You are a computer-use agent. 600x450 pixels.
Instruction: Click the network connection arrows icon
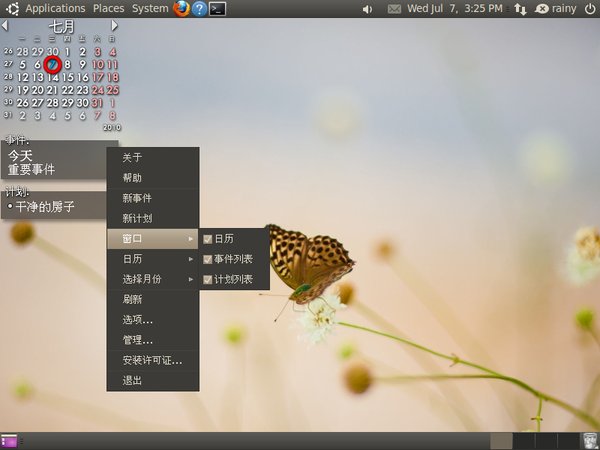click(x=520, y=9)
